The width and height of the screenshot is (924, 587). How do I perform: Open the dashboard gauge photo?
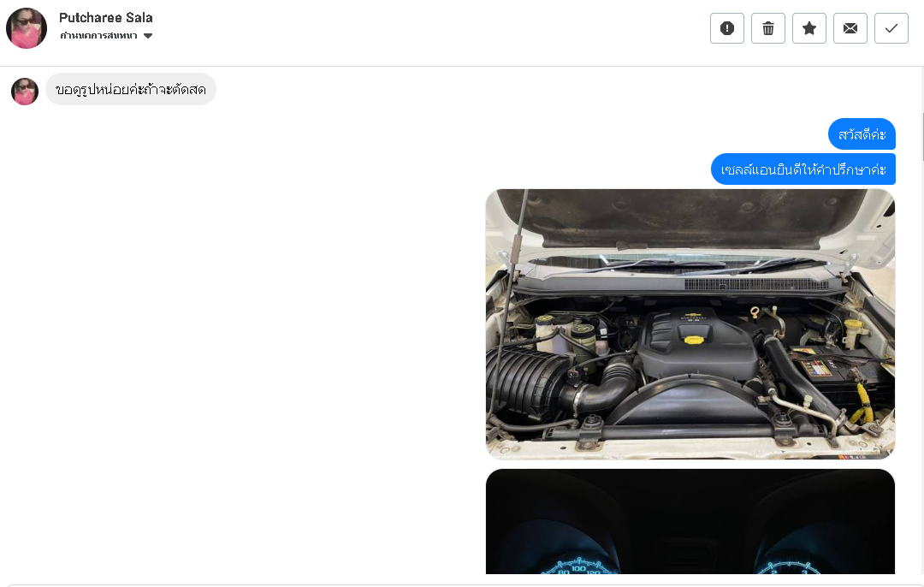690,522
